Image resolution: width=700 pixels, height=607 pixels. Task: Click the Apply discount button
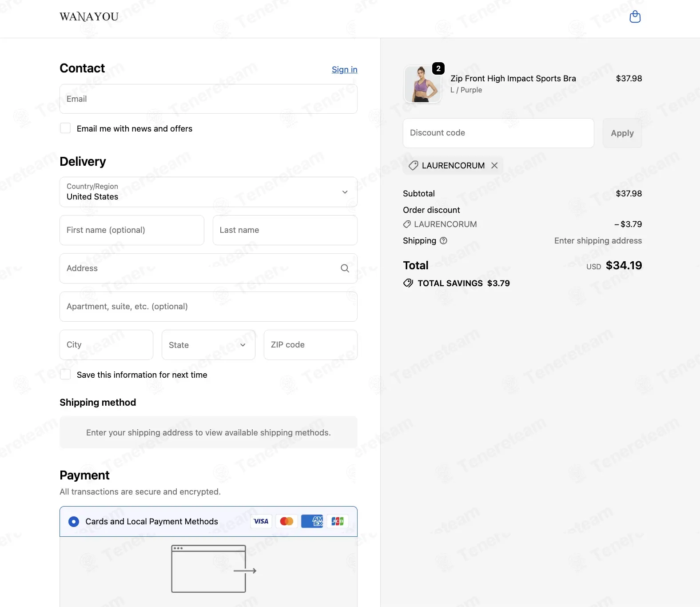pyautogui.click(x=622, y=133)
